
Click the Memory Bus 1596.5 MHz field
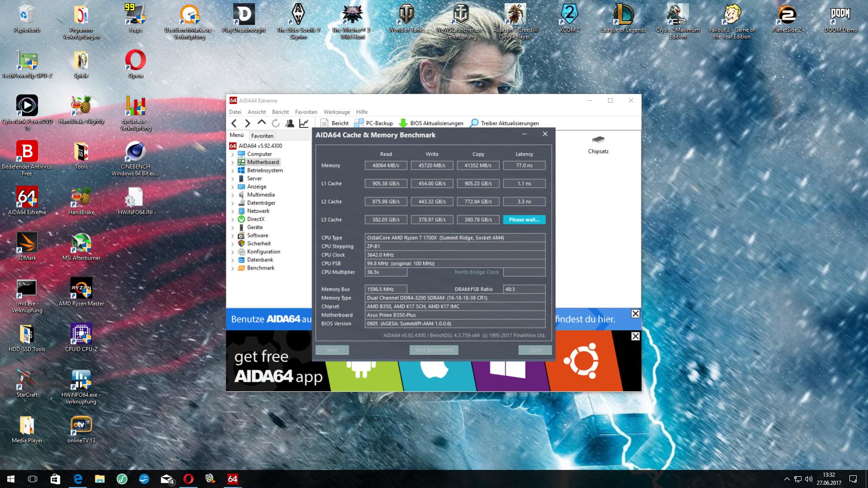[x=386, y=289]
